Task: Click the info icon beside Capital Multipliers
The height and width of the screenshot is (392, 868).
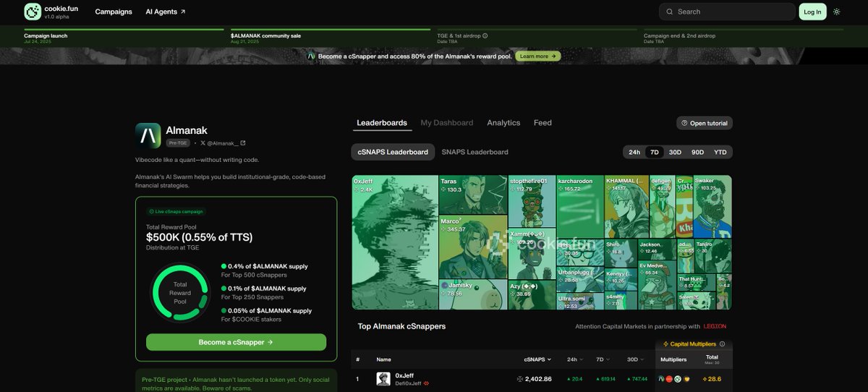Action: point(721,344)
